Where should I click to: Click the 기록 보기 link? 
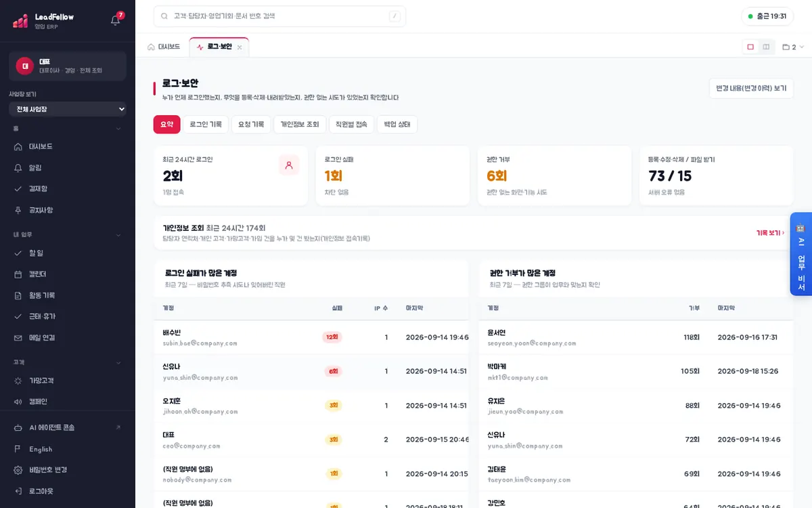click(x=770, y=233)
